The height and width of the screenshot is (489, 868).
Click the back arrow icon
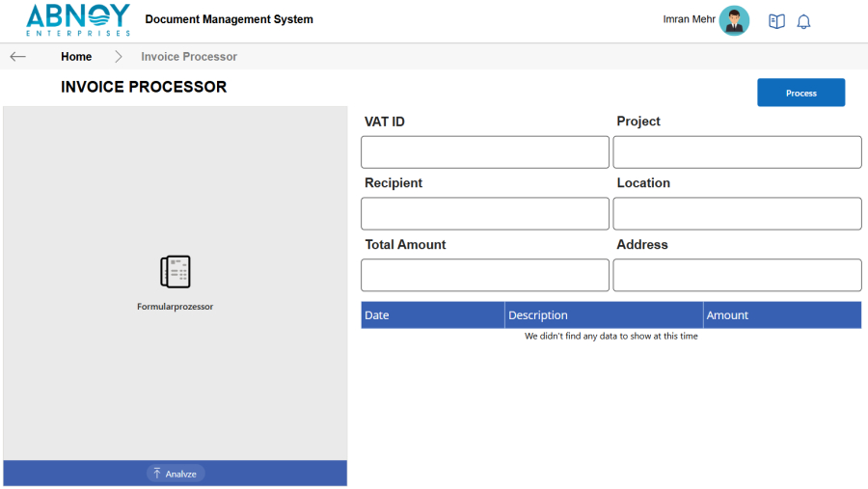tap(17, 57)
